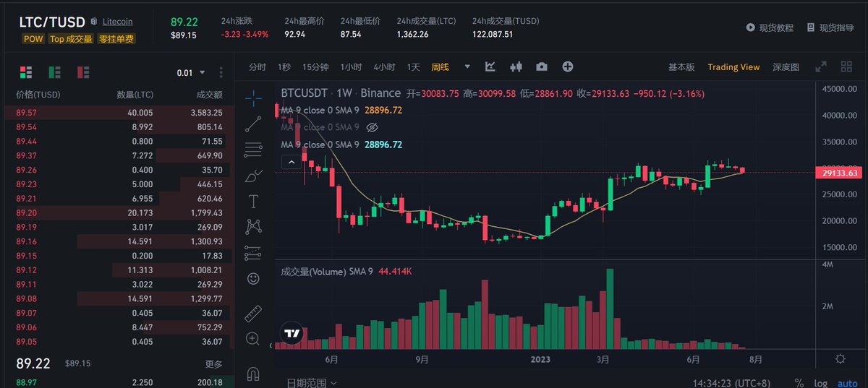This screenshot has width=868, height=388.
Task: Switch to Trading View chart tab
Action: tap(733, 67)
